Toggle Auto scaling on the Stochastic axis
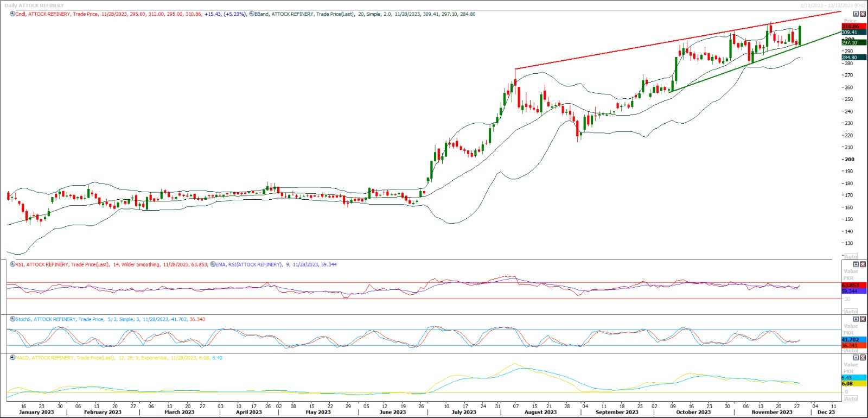 pyautogui.click(x=851, y=351)
